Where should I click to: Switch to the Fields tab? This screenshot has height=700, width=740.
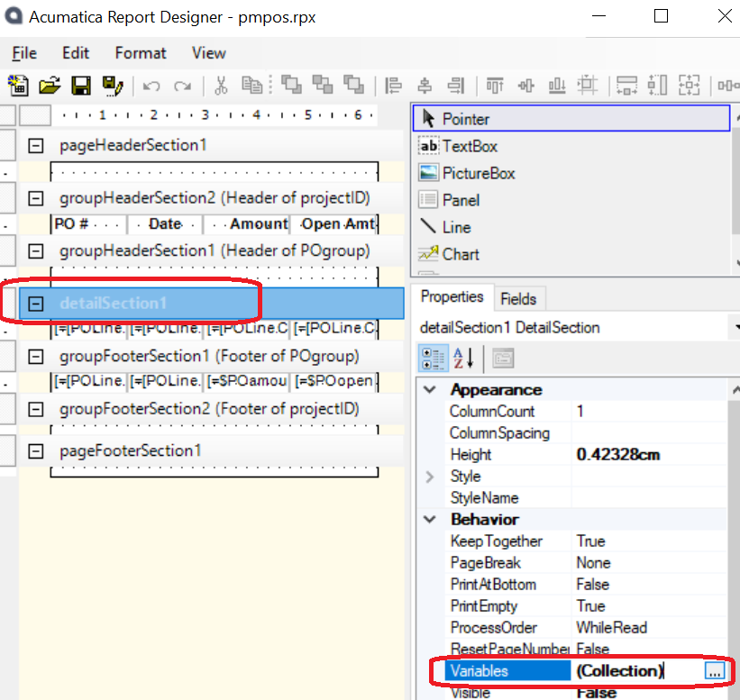point(518,298)
